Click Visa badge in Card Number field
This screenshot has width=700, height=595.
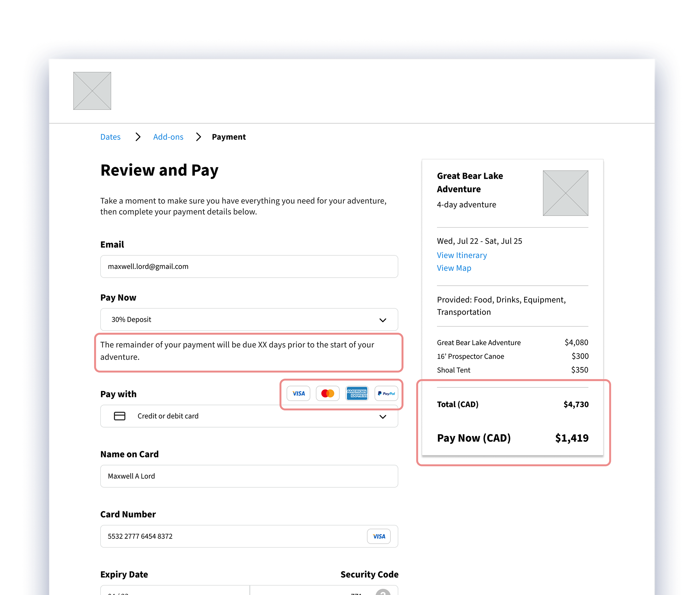(x=379, y=537)
